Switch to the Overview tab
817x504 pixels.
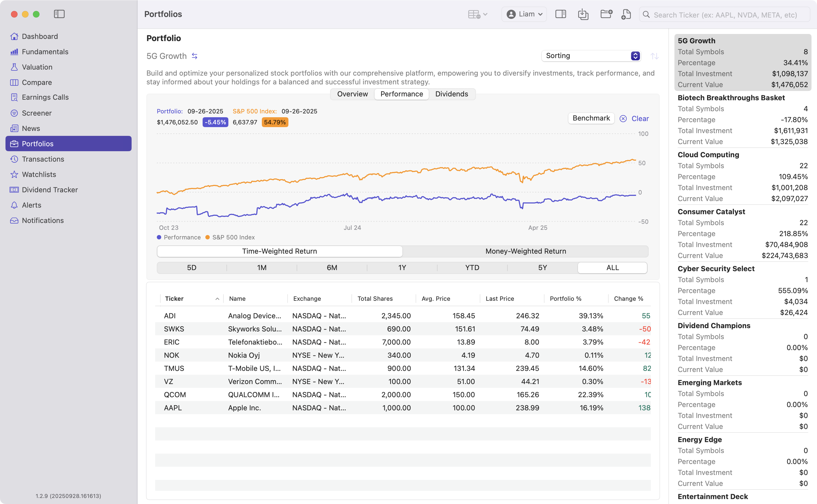[x=352, y=94]
